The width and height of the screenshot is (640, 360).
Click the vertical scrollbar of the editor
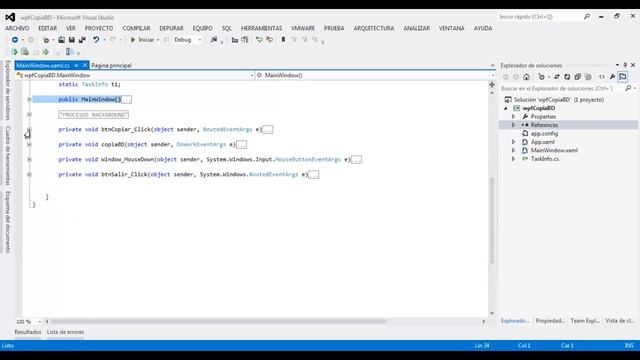[492, 220]
